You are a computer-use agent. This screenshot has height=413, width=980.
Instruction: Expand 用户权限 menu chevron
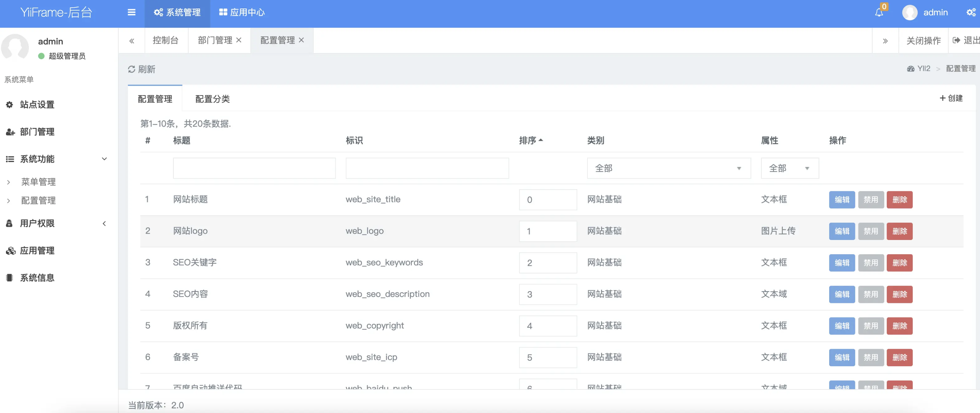104,224
